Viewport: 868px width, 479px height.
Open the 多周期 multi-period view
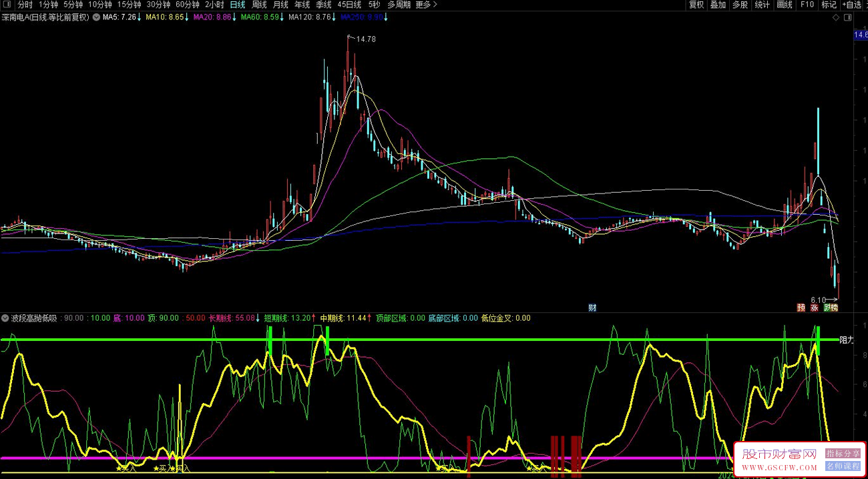(399, 5)
